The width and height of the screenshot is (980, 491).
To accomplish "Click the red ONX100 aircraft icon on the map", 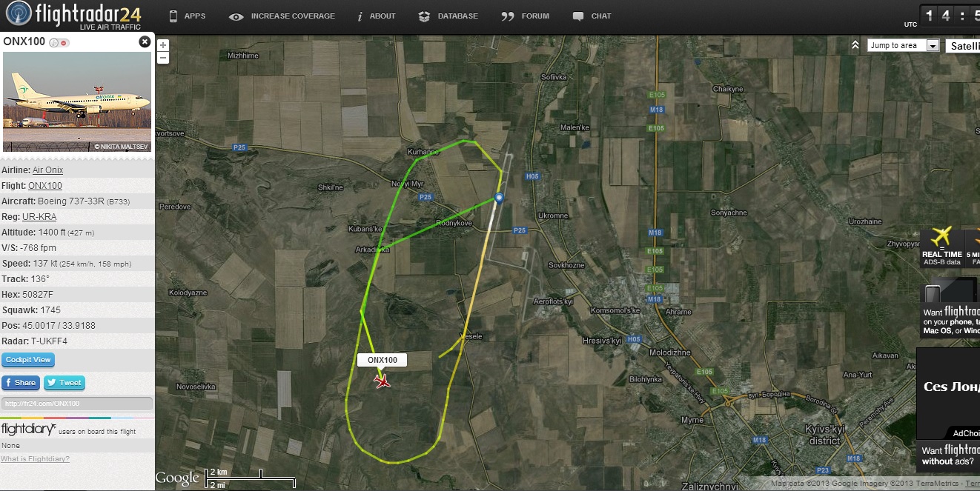I will point(383,381).
